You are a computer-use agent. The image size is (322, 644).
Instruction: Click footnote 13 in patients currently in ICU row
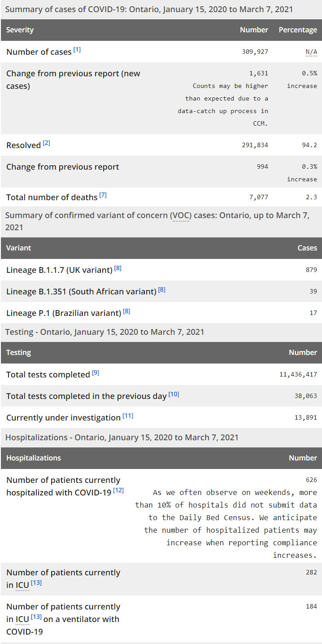36,583
